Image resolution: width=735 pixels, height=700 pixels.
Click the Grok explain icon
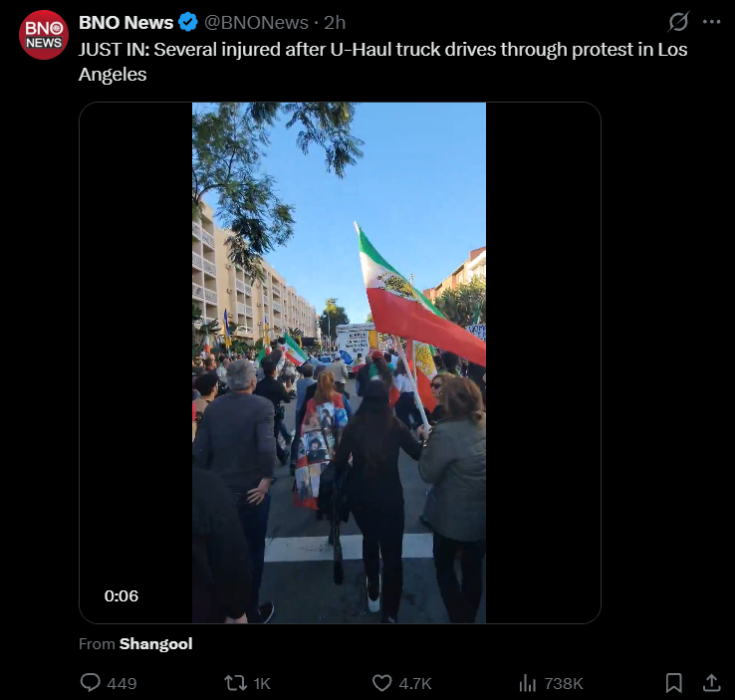tap(678, 22)
